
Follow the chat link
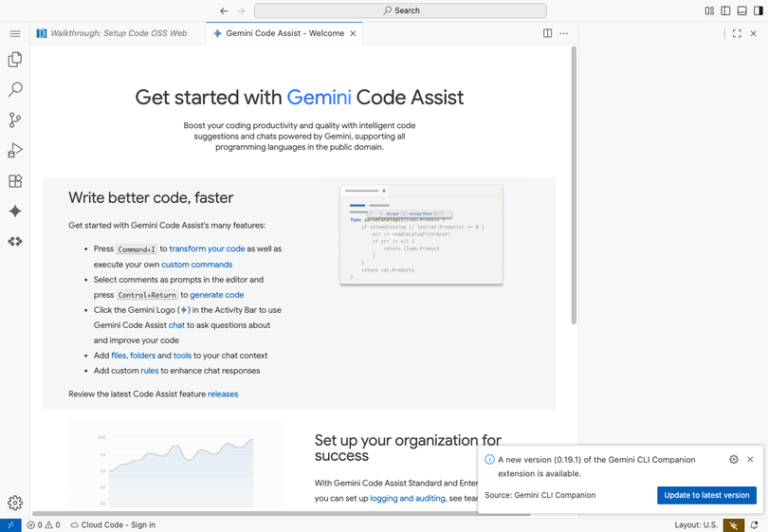(176, 325)
